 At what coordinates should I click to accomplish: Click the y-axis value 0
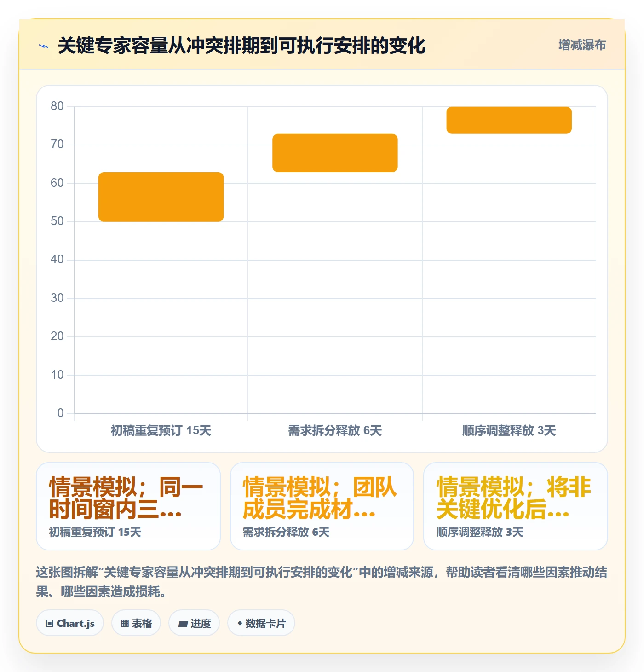tap(60, 413)
